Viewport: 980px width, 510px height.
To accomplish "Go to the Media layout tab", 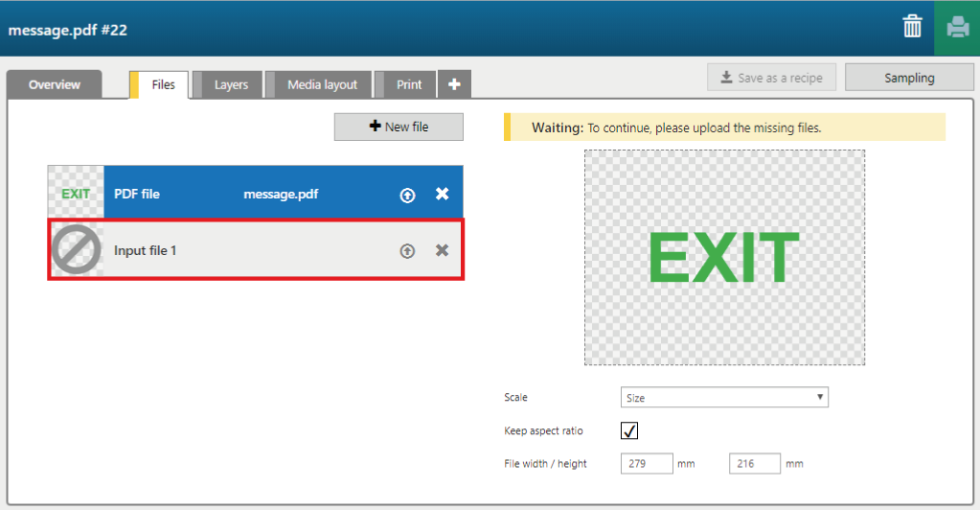I will (322, 84).
